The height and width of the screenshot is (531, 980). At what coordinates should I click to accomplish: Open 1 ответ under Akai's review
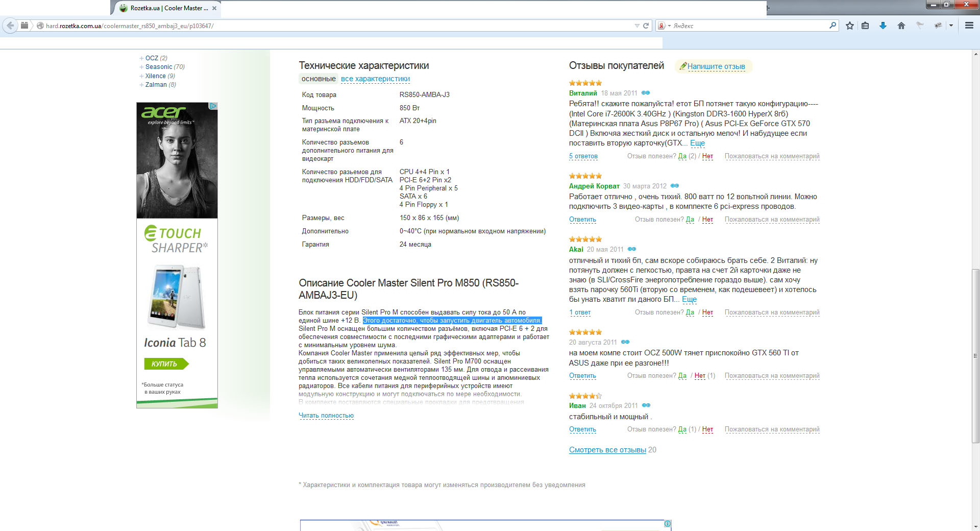(580, 312)
